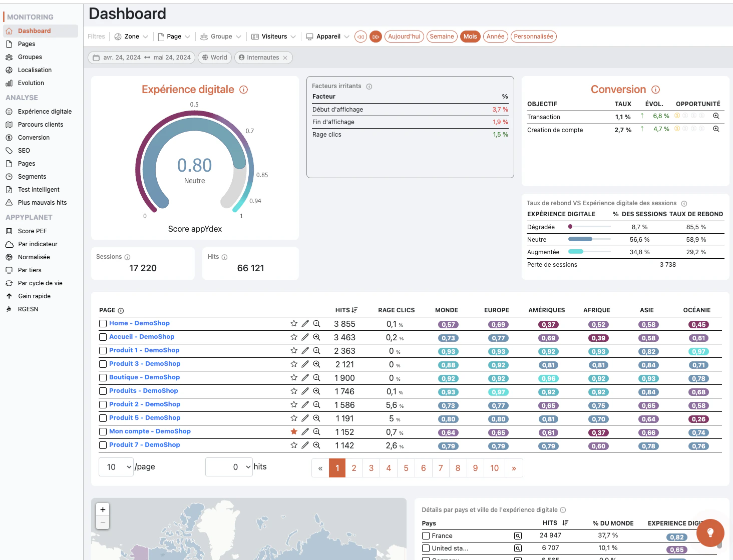Change rows per page dropdown showing 10

[x=116, y=467]
